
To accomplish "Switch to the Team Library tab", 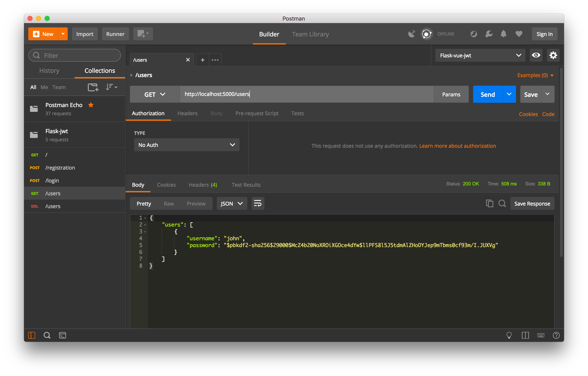I will tap(310, 34).
